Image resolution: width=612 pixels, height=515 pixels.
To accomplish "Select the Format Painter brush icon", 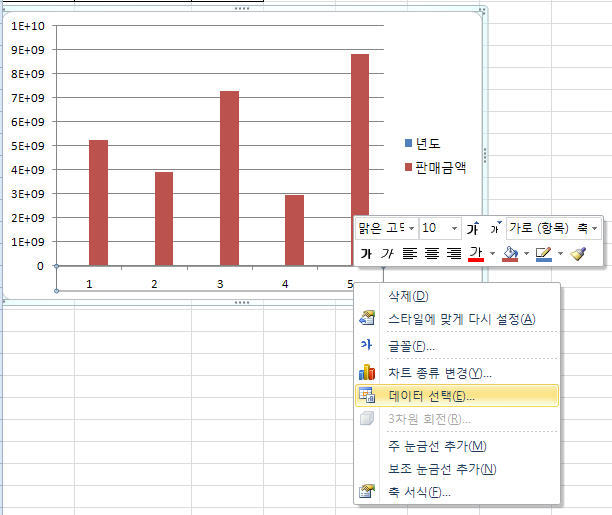I will (x=578, y=254).
